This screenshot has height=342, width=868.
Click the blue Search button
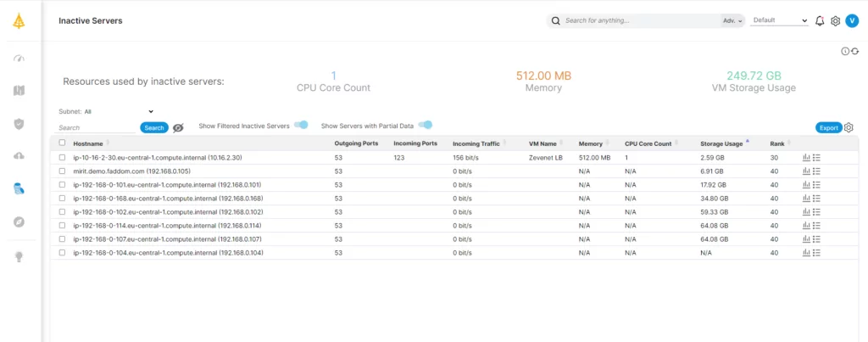pyautogui.click(x=154, y=128)
